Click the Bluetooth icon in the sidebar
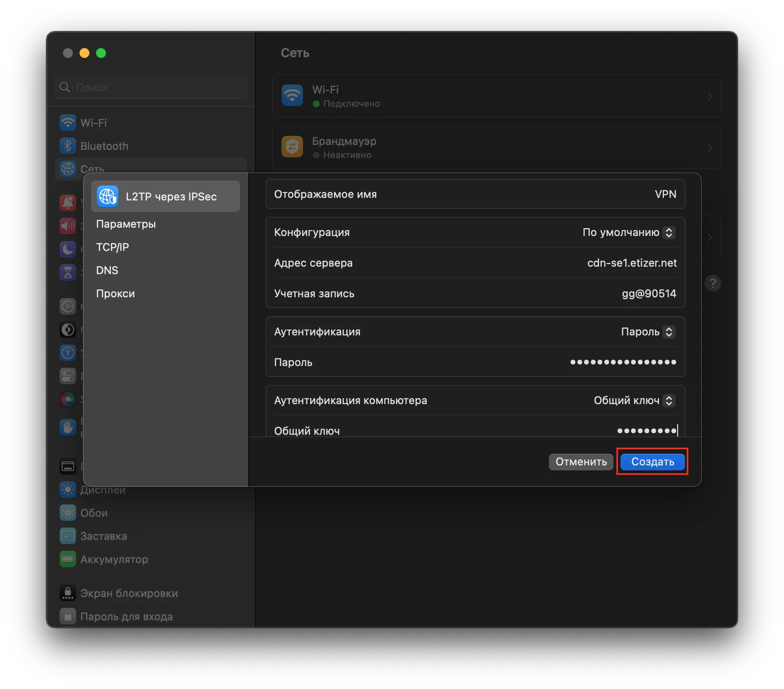The width and height of the screenshot is (784, 689). [68, 146]
